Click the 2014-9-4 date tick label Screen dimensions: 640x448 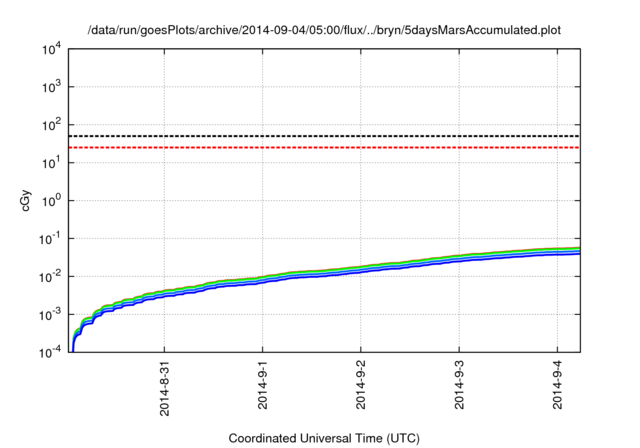pos(558,384)
